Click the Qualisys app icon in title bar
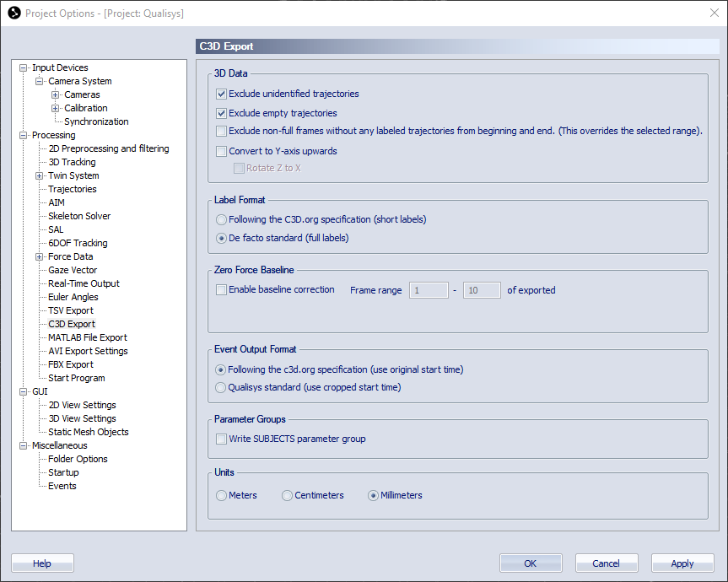The width and height of the screenshot is (728, 582). pos(14,13)
